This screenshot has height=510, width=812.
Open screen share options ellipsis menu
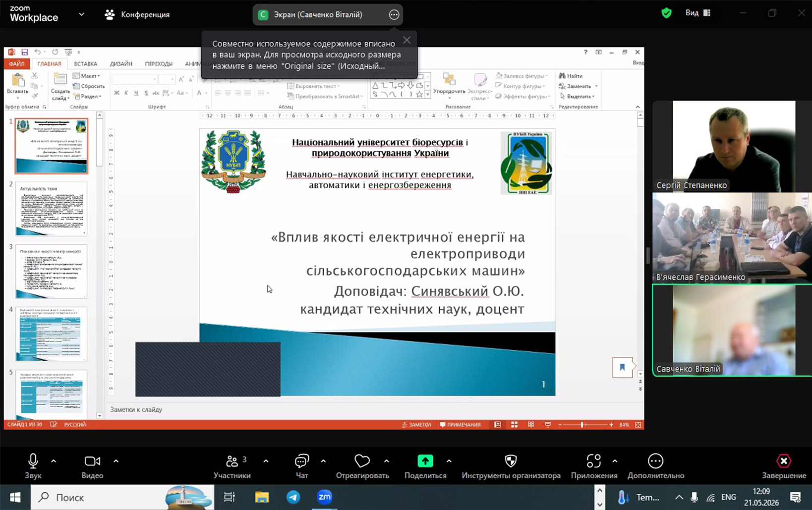pyautogui.click(x=394, y=15)
